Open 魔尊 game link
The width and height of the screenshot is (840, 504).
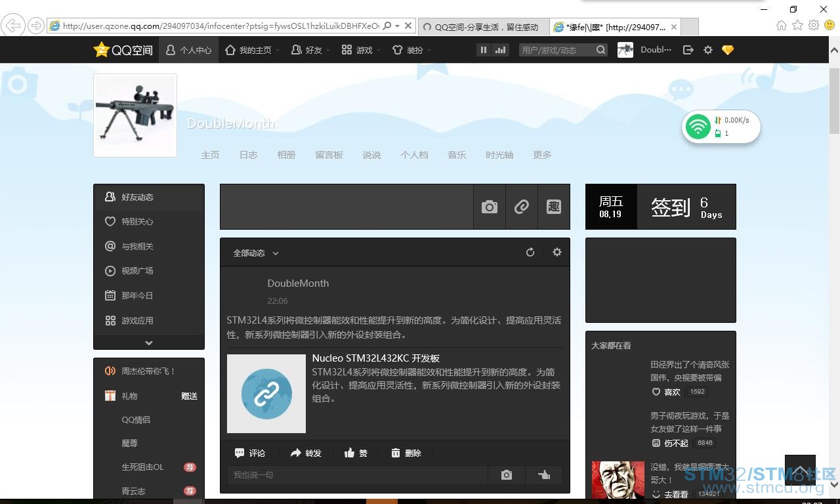(x=129, y=444)
